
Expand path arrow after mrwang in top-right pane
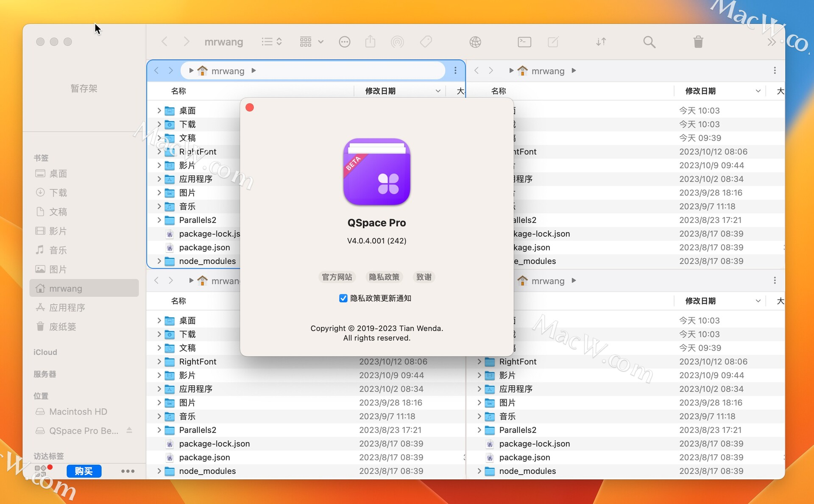574,70
